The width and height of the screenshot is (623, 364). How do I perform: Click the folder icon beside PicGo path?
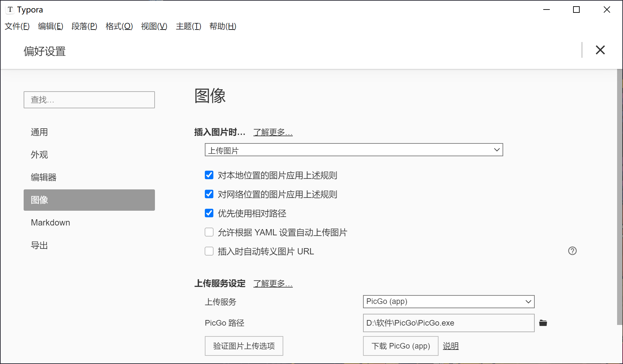543,323
